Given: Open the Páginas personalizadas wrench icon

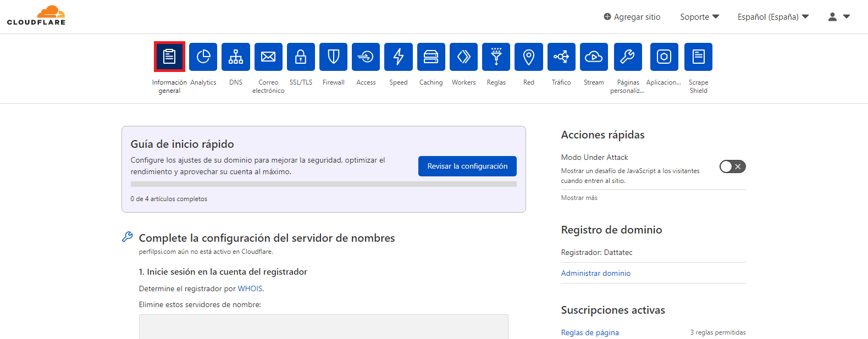Looking at the screenshot, I should tap(628, 57).
